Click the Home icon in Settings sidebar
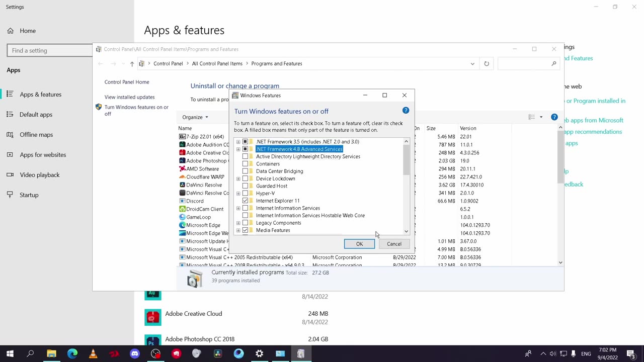The height and width of the screenshot is (362, 644). [10, 31]
